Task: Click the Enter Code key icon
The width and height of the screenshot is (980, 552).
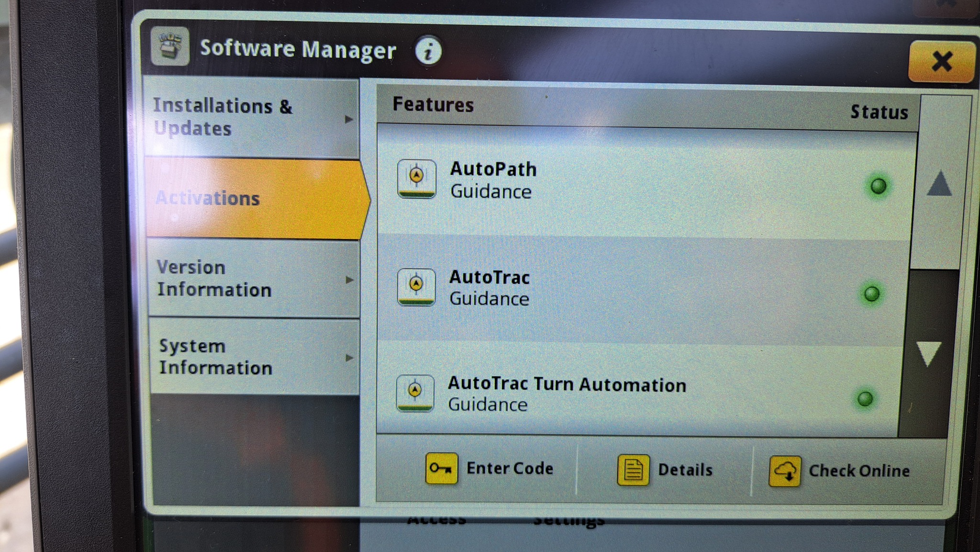Action: [441, 468]
